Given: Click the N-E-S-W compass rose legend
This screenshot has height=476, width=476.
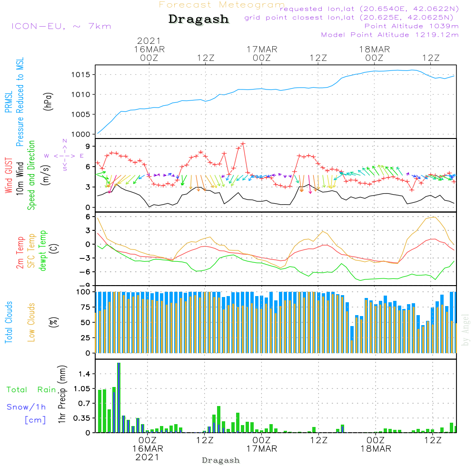Looking at the screenshot, I should pos(64,156).
